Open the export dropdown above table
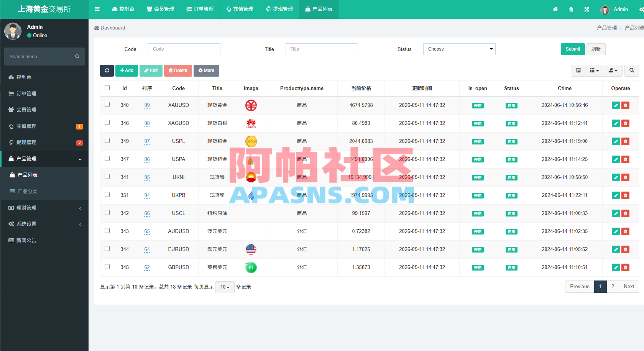644x351 pixels. pyautogui.click(x=613, y=71)
